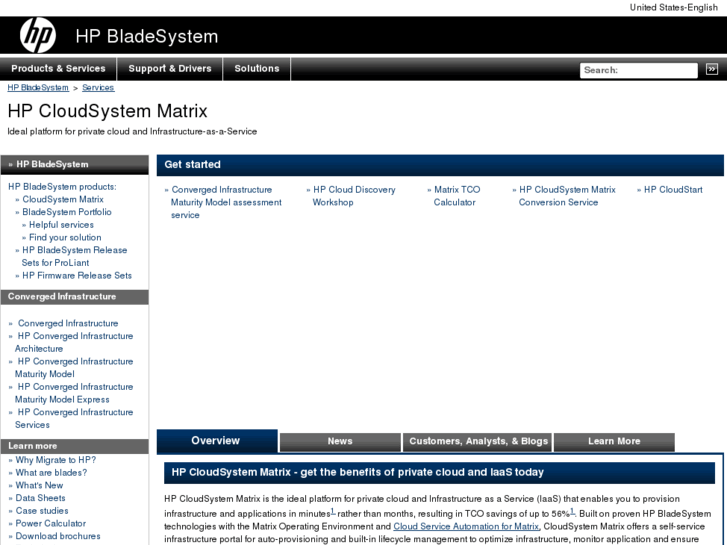
Task: Click the HP logo icon
Action: [x=38, y=35]
